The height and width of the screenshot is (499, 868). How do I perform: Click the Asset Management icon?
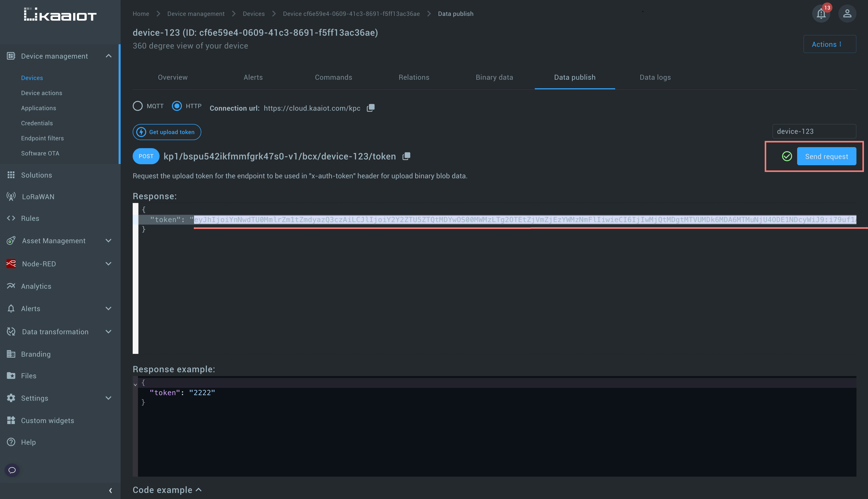point(11,241)
